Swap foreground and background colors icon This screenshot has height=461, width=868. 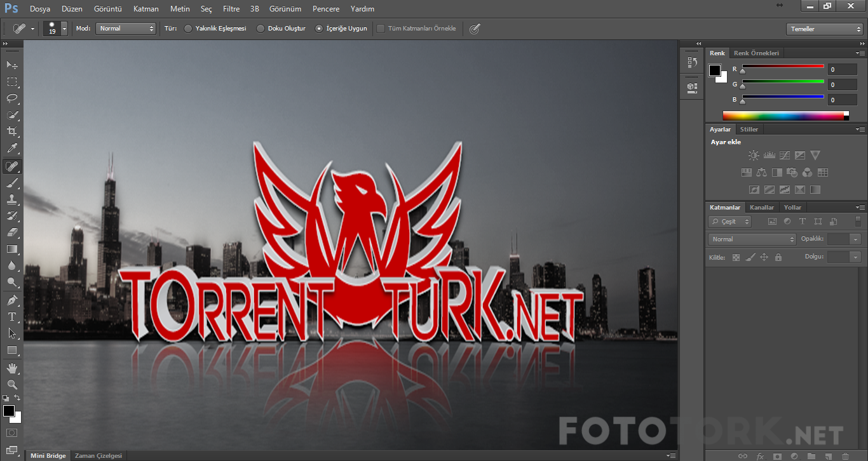(x=17, y=398)
